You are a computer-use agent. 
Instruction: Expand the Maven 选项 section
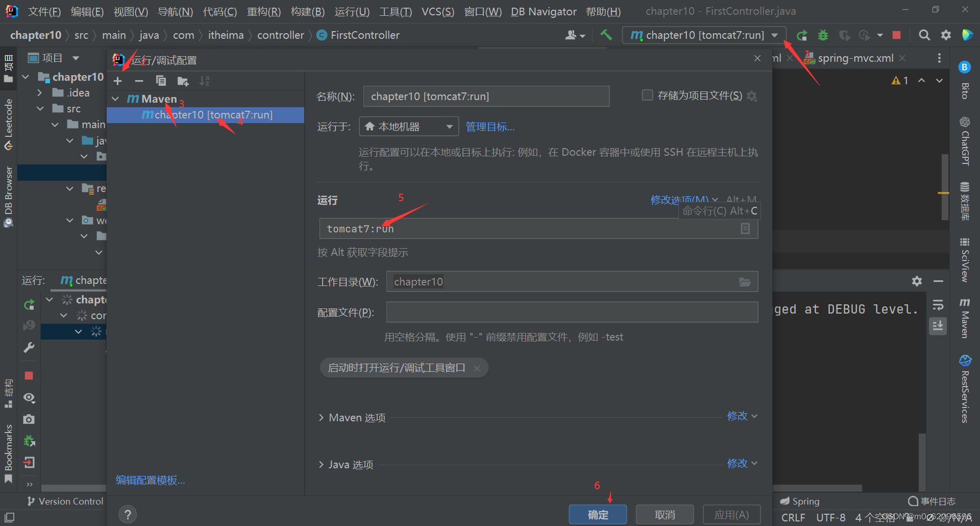coord(321,417)
